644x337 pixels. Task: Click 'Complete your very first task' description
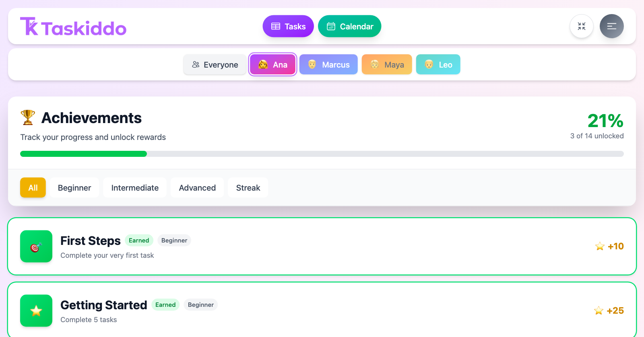[107, 255]
